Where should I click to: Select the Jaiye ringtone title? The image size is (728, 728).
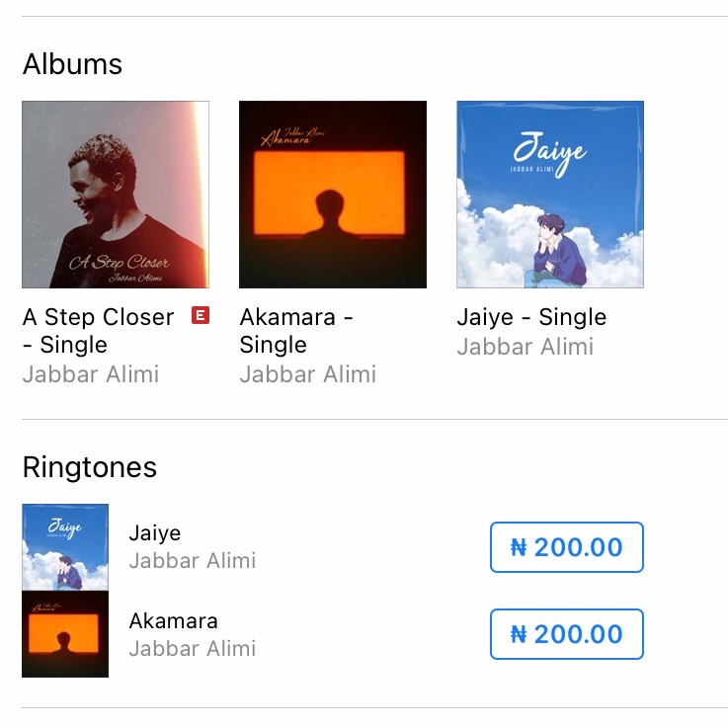pos(155,533)
